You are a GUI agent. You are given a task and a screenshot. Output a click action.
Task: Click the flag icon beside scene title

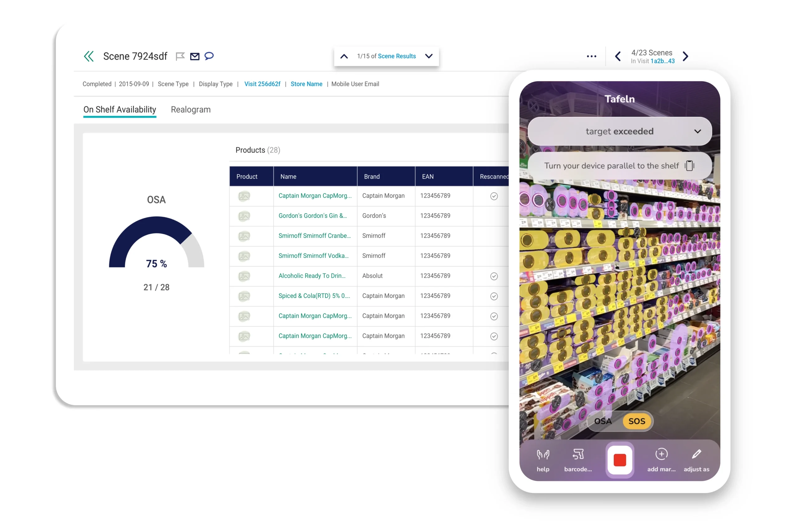click(180, 56)
